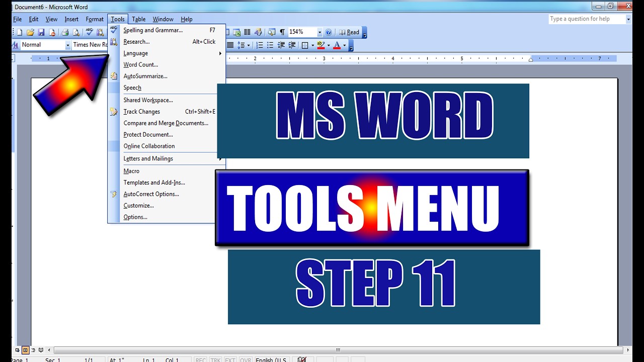Open the View menu
Image resolution: width=644 pixels, height=362 pixels.
pyautogui.click(x=51, y=19)
